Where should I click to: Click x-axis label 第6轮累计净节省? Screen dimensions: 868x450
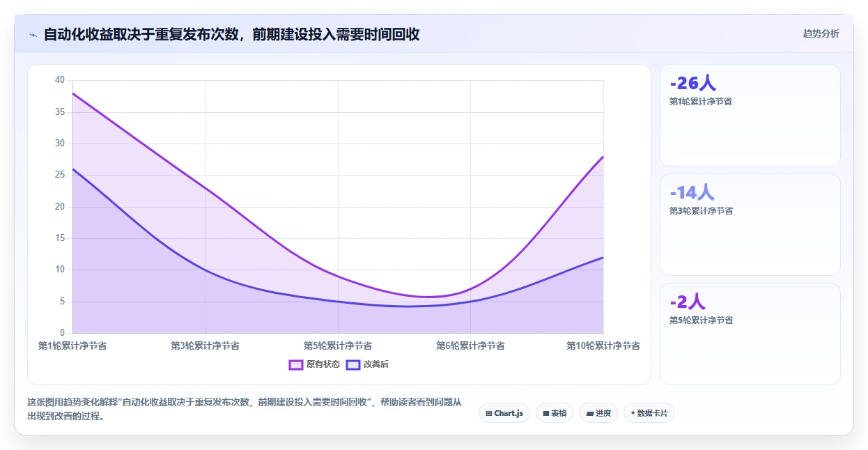pyautogui.click(x=470, y=346)
